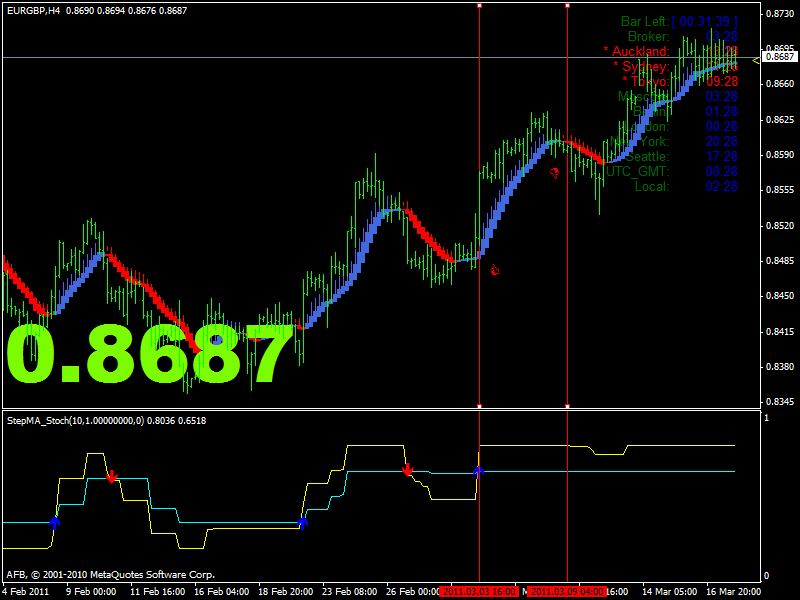The height and width of the screenshot is (600, 800).
Task: Select the 2011.03.03 16:00 date marker
Action: pyautogui.click(x=480, y=592)
